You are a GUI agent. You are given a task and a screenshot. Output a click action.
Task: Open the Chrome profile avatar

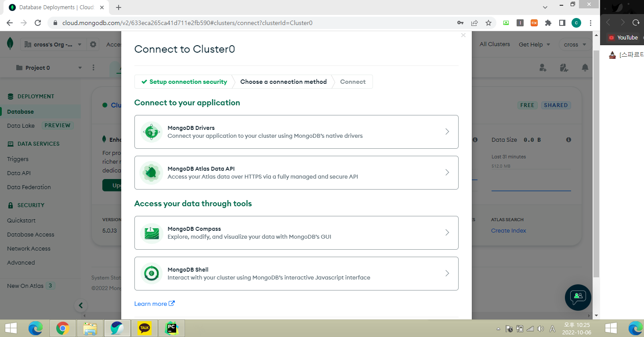click(576, 23)
